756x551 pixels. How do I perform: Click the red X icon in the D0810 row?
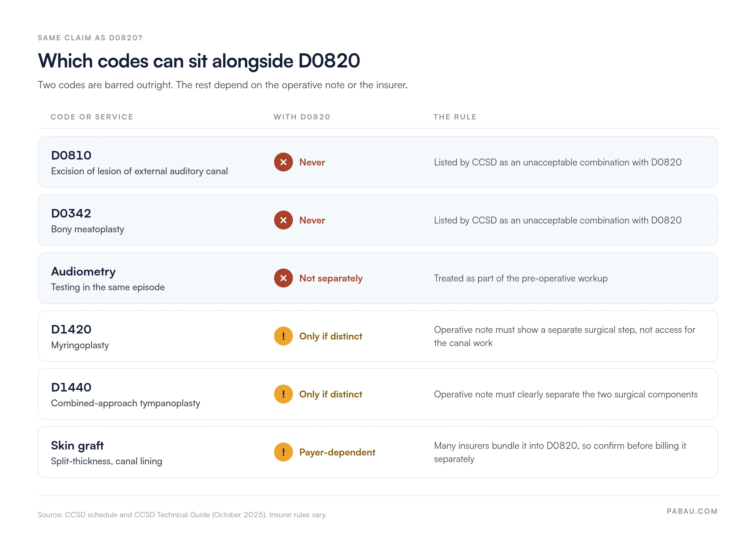[x=283, y=162]
